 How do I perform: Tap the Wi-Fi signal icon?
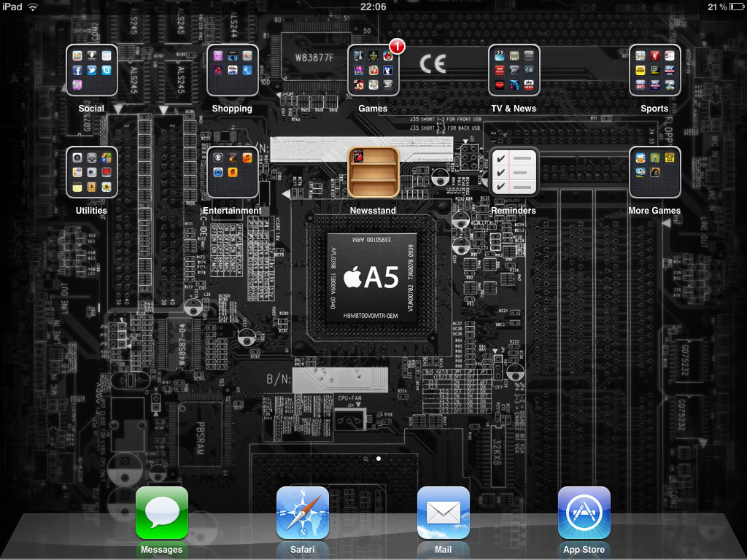pyautogui.click(x=33, y=7)
